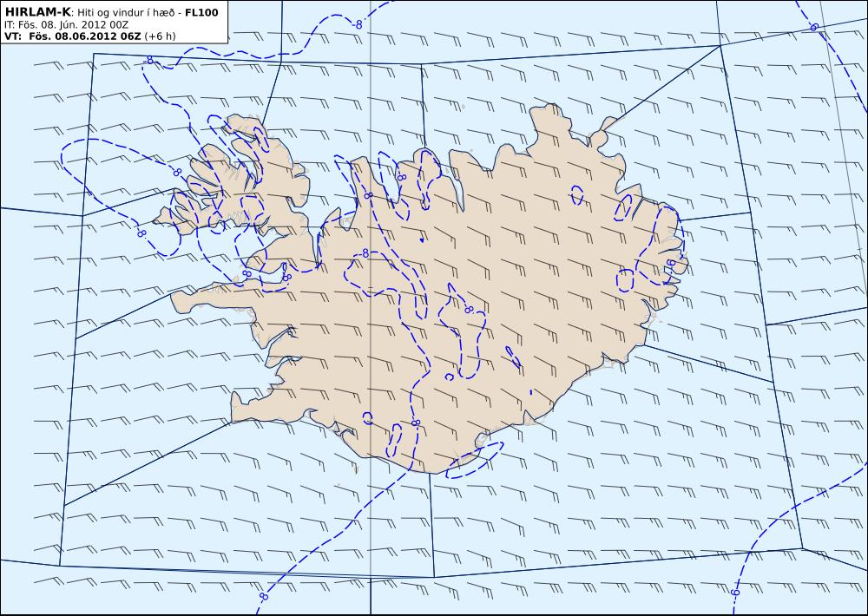Viewport: 868px width, 616px height.
Task: Click the '(+6 h)' forecast offset text
Action: pos(160,36)
